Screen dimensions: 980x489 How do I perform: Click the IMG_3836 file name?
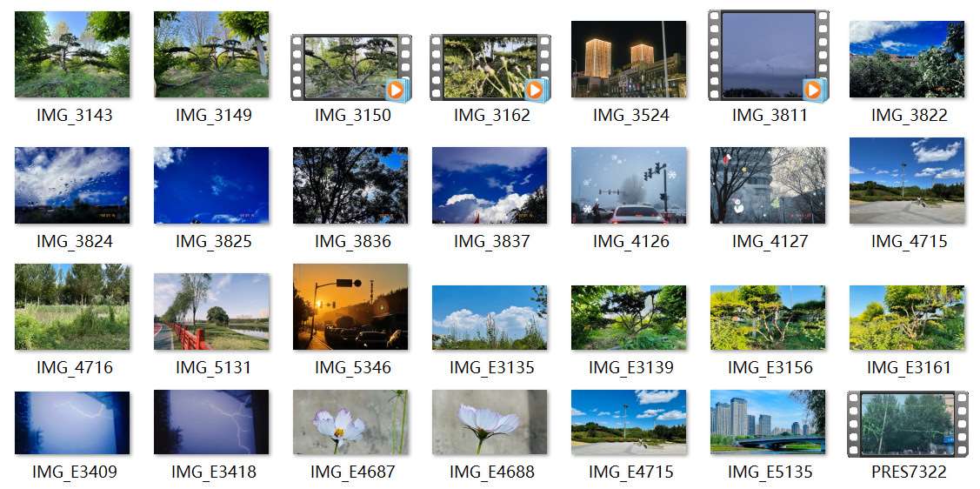click(352, 241)
